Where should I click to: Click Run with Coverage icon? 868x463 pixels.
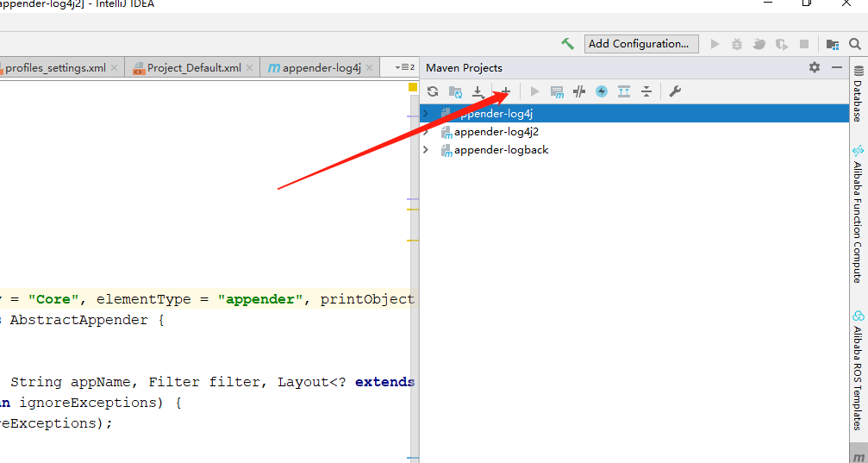[x=759, y=44]
